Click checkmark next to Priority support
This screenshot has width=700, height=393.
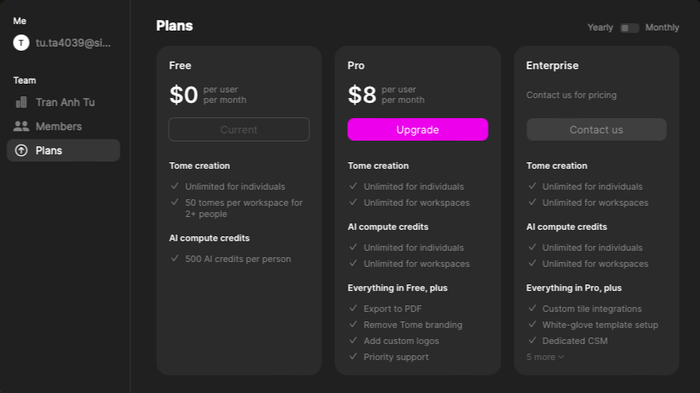click(353, 356)
